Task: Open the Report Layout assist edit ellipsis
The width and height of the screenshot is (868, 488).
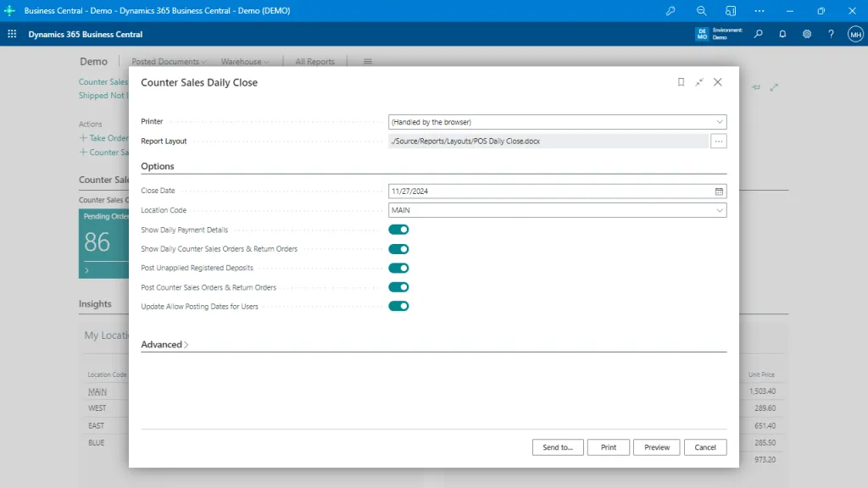Action: coord(718,141)
